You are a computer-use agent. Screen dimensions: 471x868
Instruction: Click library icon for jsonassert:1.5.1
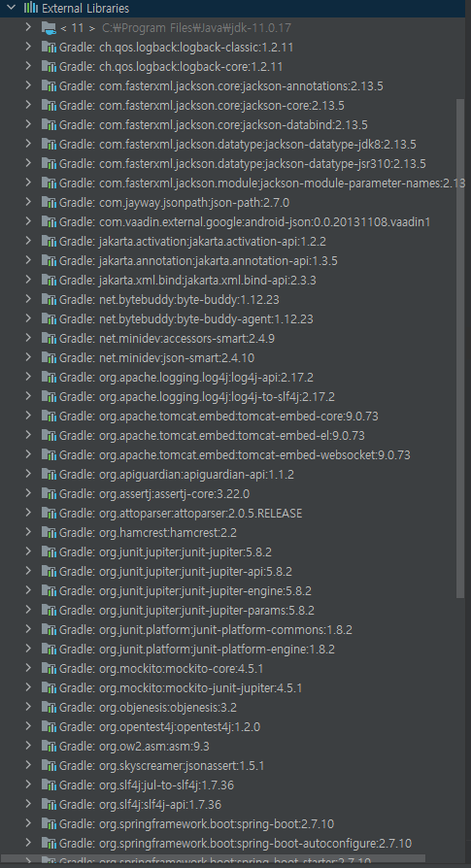[50, 766]
